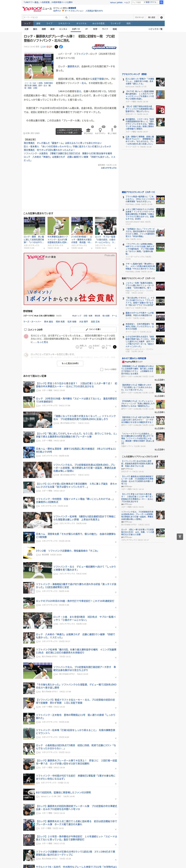The width and height of the screenshot is (186, 868).
Task: Tick the コメント非表示 checkbox
Action: [x=102, y=369]
